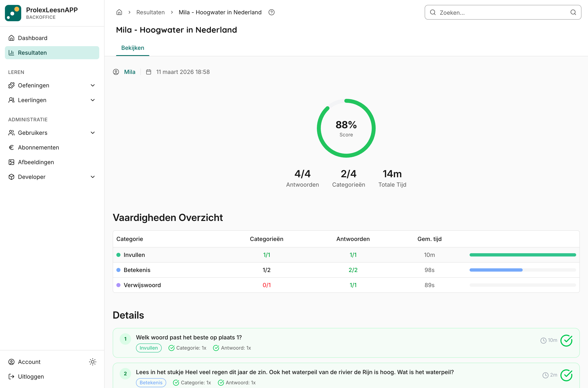Select Resultaten in the sidebar

point(52,53)
